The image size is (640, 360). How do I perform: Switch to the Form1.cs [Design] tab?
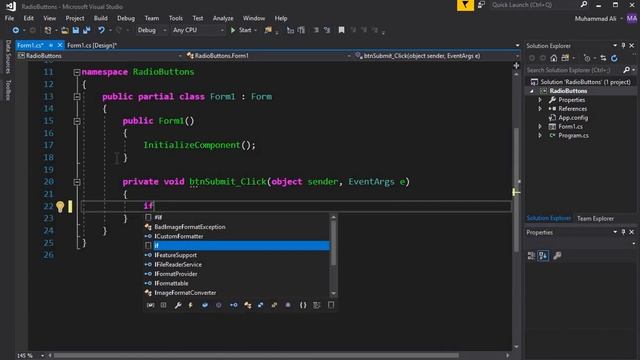92,45
